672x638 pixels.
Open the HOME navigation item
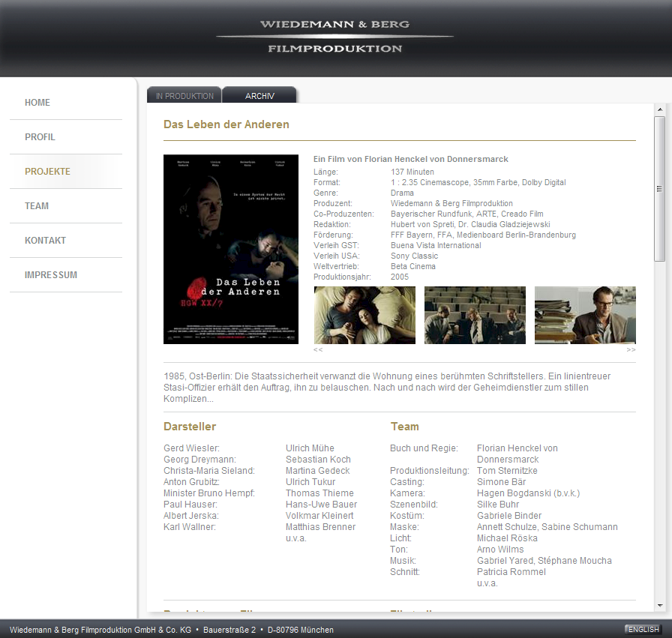(x=37, y=103)
